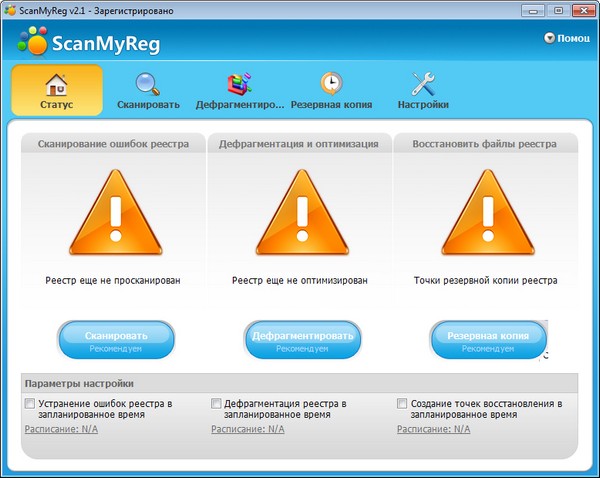The height and width of the screenshot is (478, 600).
Task: Open Расписание: N/A link under error fixing
Action: tap(61, 429)
